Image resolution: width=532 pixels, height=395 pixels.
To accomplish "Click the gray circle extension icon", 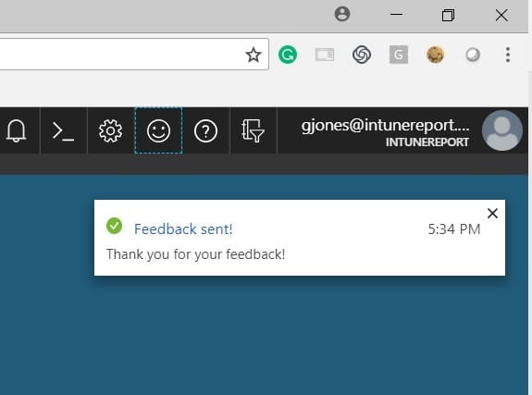I will click(473, 55).
